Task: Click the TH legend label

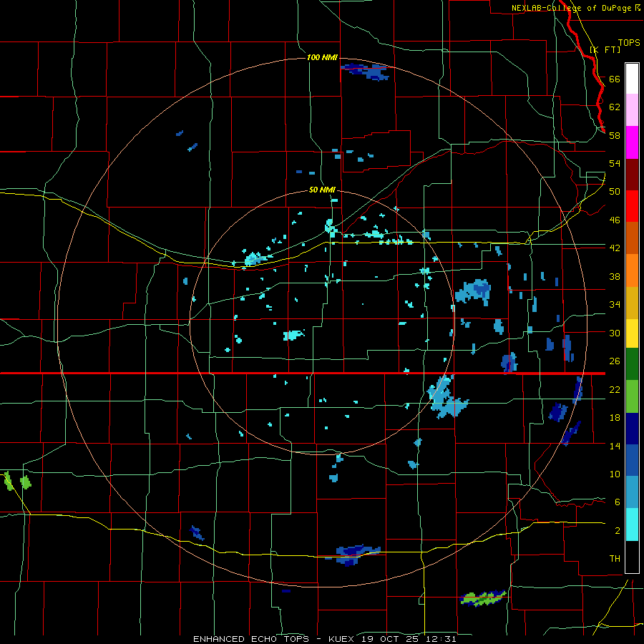Action: pyautogui.click(x=615, y=559)
